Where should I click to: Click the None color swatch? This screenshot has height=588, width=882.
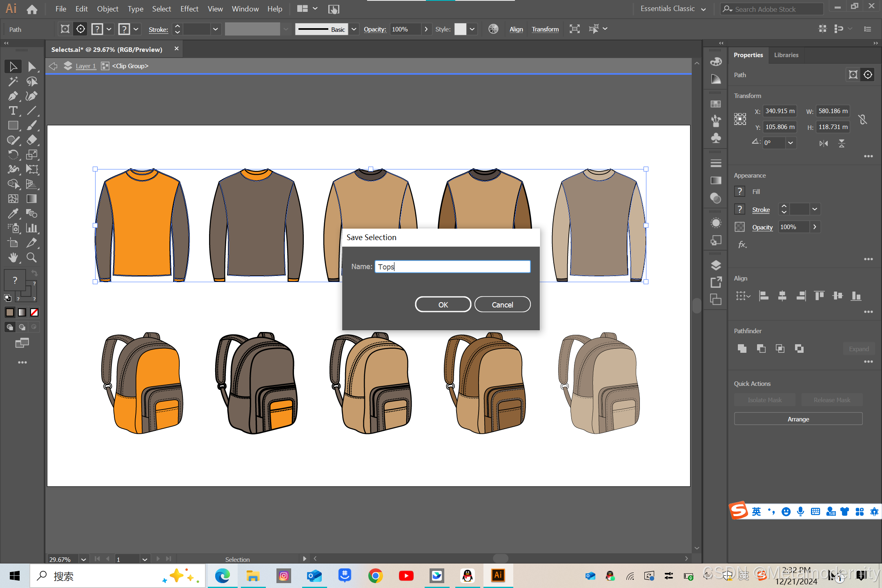pos(34,312)
